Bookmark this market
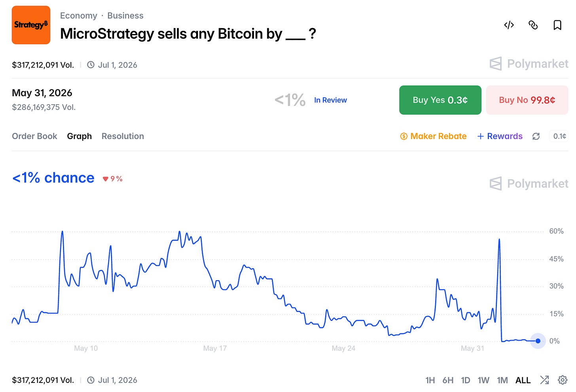This screenshot has width=576, height=392. tap(557, 25)
